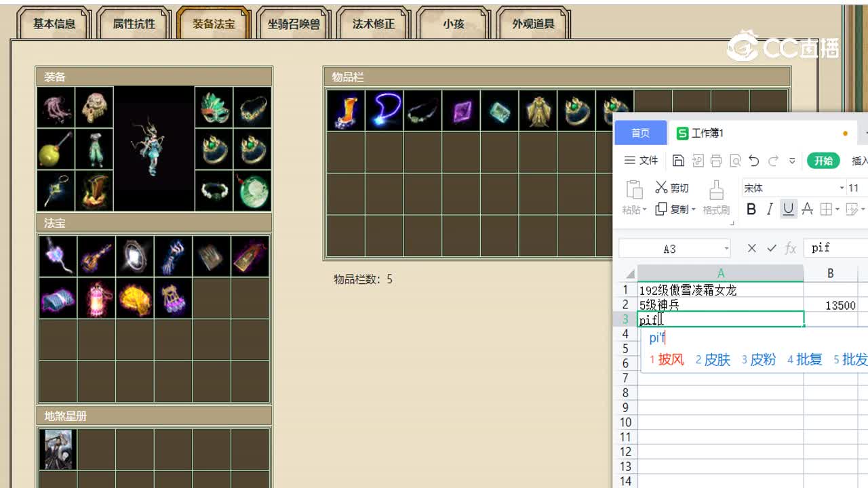Screen dimensions: 868x488
Task: Open the 粘贴 paste options arrow
Action: point(644,210)
